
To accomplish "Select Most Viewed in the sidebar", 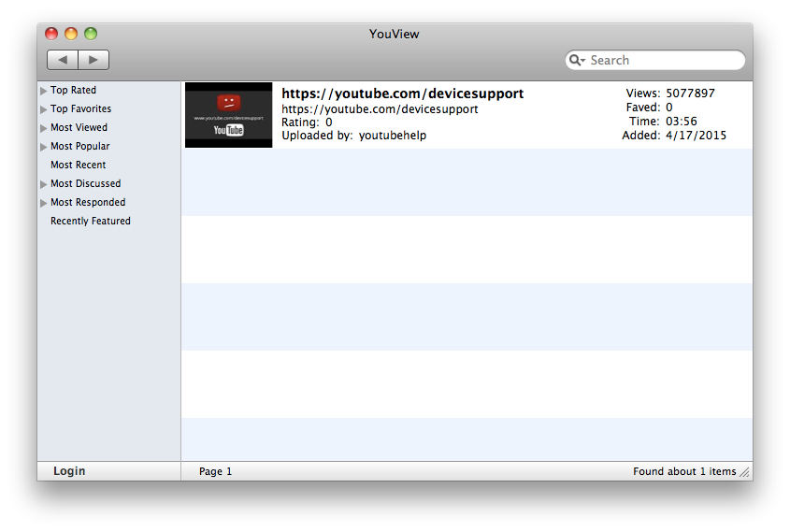I will [x=79, y=127].
